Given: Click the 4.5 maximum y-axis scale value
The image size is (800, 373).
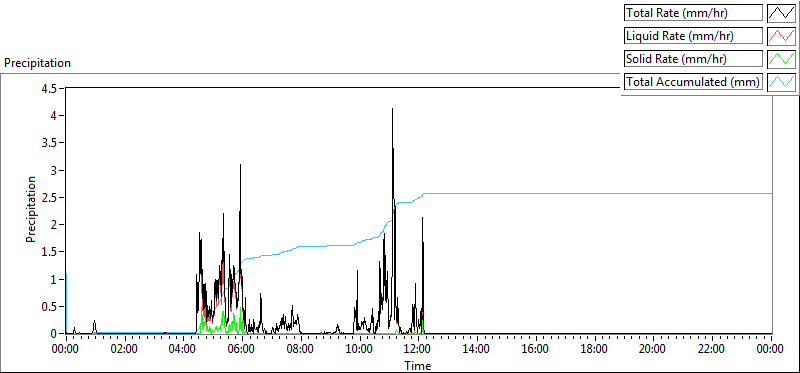Looking at the screenshot, I should [51, 88].
